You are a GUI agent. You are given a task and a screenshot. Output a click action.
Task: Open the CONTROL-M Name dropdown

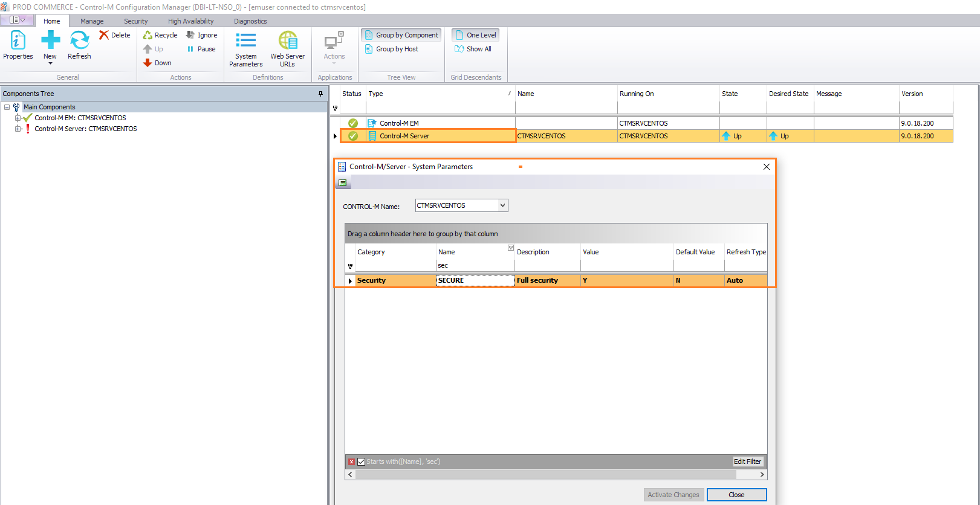coord(502,205)
